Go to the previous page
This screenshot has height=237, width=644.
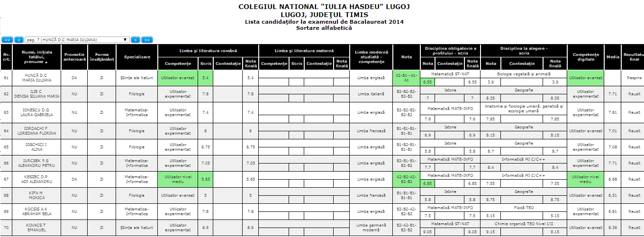click(19, 40)
